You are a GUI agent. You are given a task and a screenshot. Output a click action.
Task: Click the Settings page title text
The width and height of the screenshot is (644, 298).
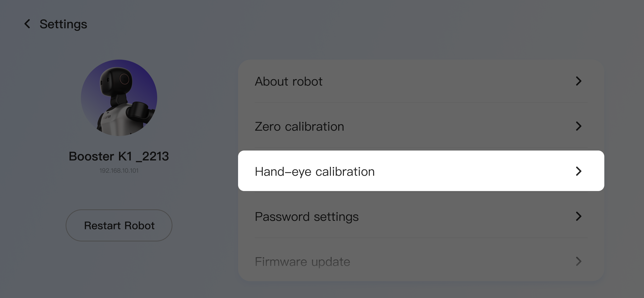(x=63, y=24)
